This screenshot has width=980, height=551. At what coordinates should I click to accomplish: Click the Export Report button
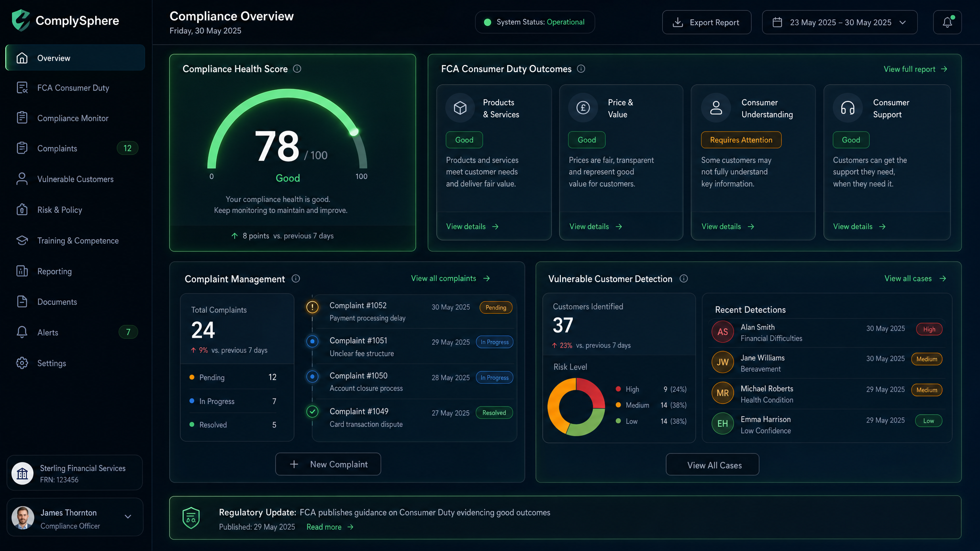(x=706, y=22)
